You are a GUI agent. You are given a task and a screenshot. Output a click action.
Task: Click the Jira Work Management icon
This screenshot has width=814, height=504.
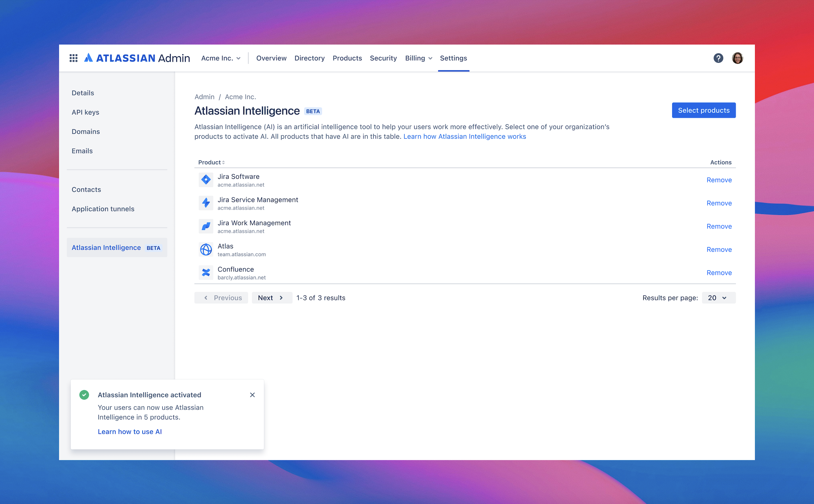point(206,226)
